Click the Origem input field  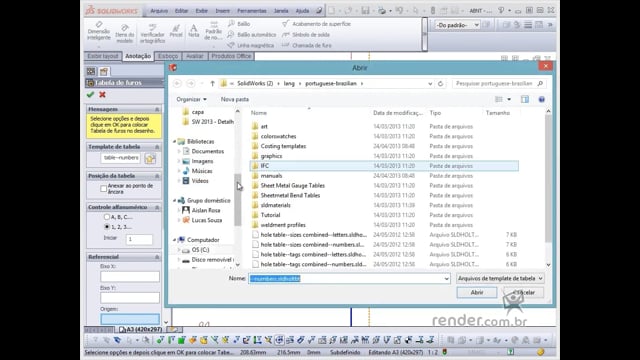[130, 319]
